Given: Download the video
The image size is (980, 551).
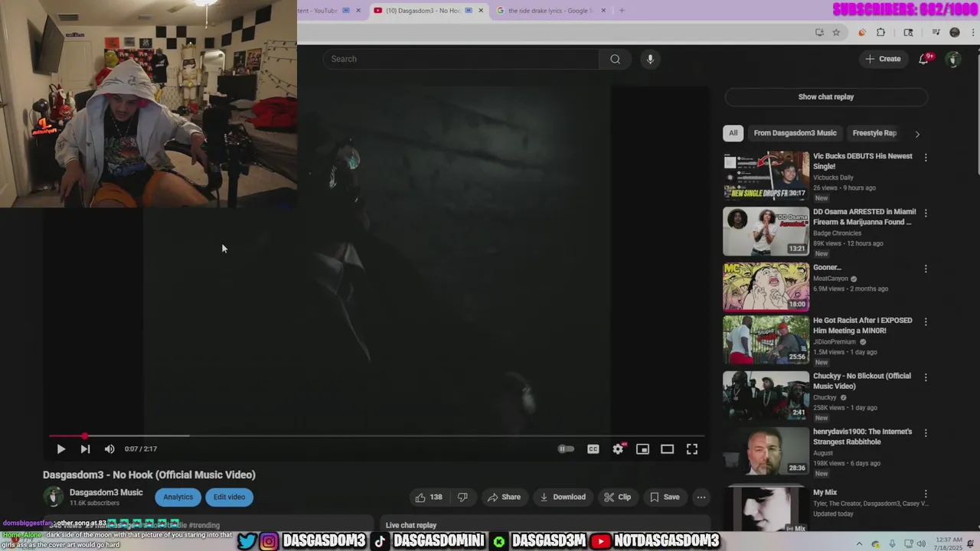Looking at the screenshot, I should click(x=563, y=497).
